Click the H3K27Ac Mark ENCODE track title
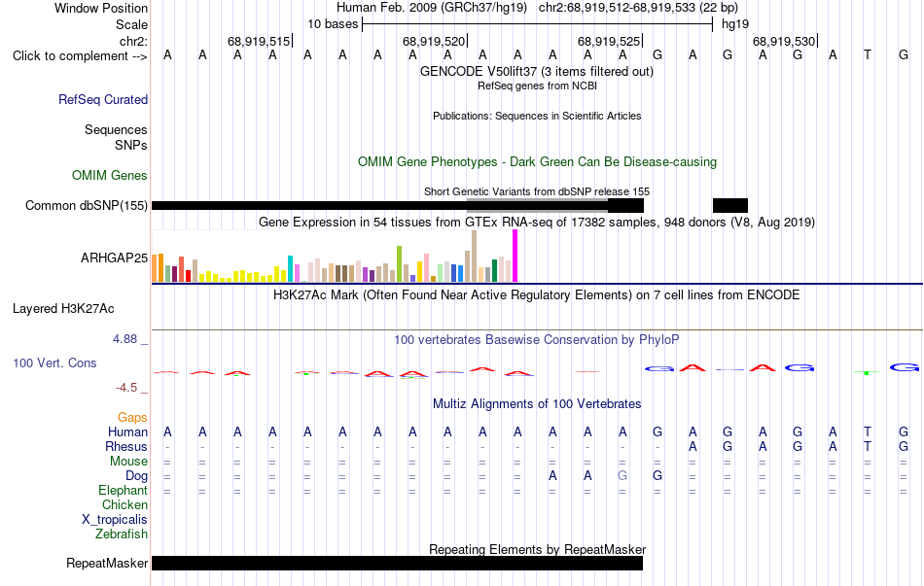 click(x=537, y=295)
